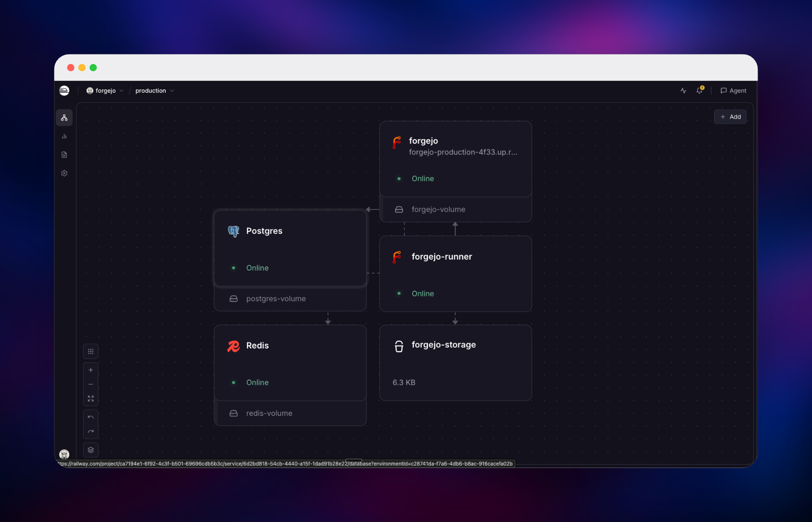Click the forgejo project avatar icon

90,91
